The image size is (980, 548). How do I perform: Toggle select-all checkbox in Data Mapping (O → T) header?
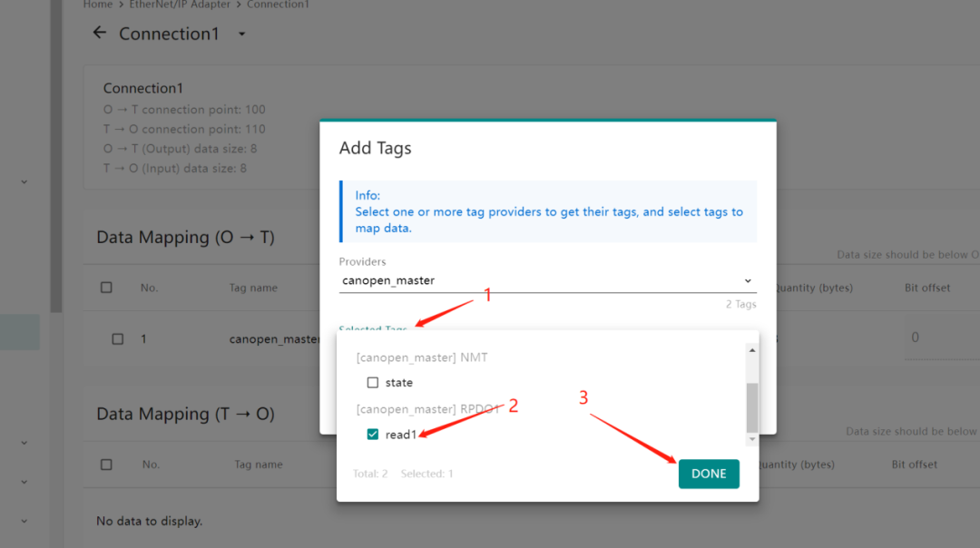coord(106,288)
